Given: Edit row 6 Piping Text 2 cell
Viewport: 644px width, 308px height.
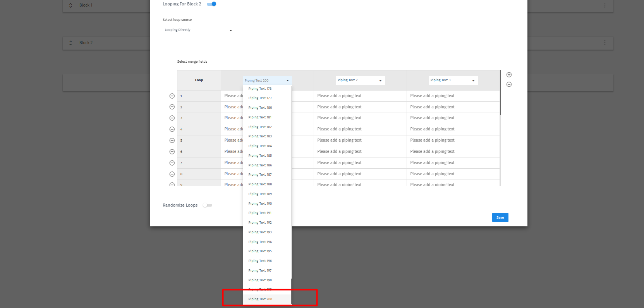Looking at the screenshot, I should pyautogui.click(x=360, y=152).
